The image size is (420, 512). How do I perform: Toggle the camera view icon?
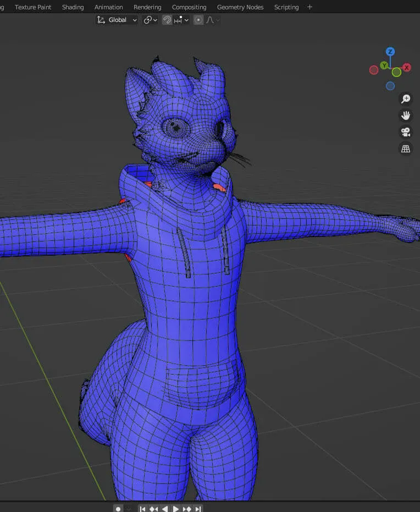406,132
